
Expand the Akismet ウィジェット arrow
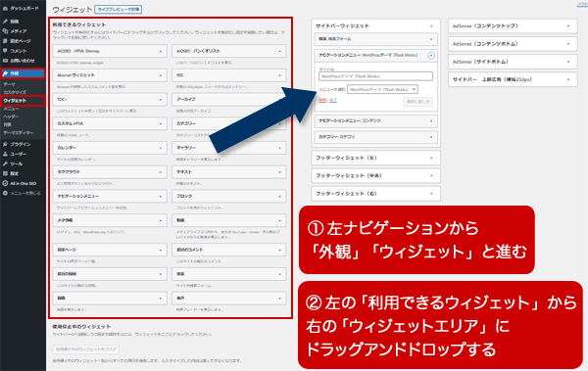(x=161, y=75)
